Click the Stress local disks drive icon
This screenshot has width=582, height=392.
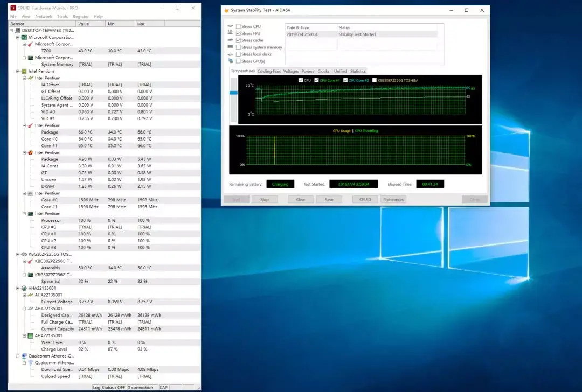(x=230, y=54)
